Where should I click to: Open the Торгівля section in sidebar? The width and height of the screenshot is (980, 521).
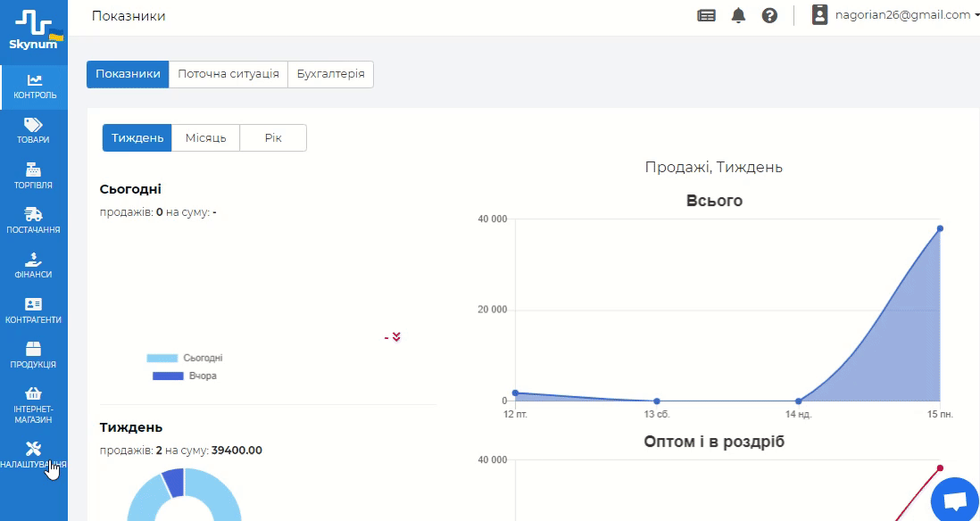35,177
